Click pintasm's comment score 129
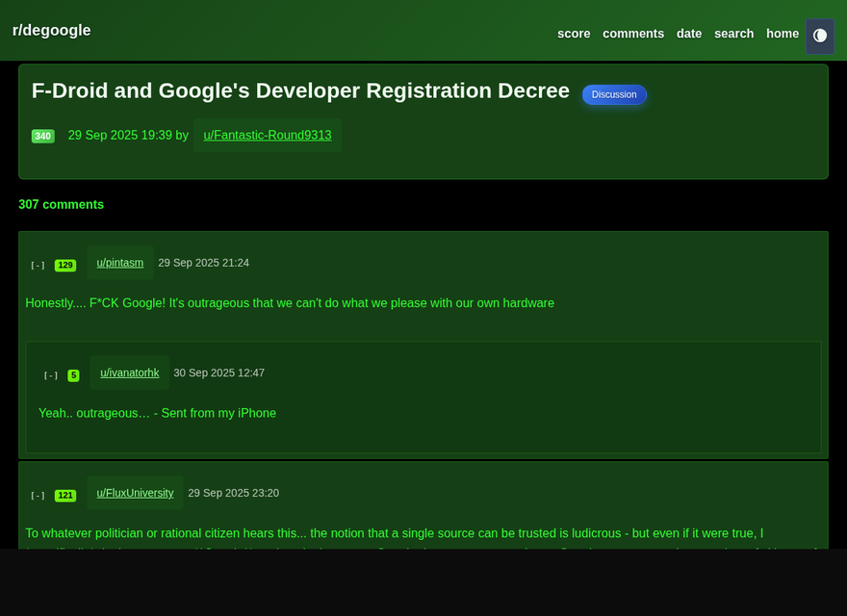847x616 pixels. (65, 266)
